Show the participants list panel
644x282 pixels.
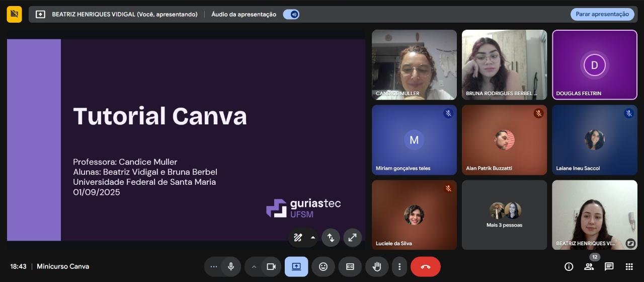coord(589,266)
